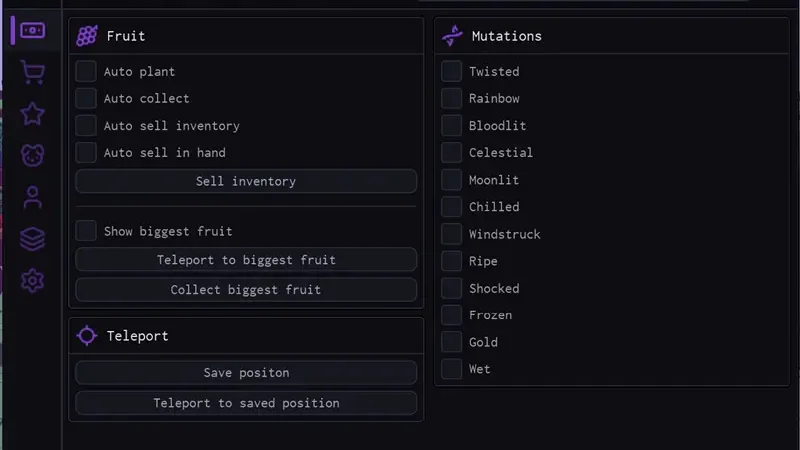
Task: Open the player profile sidebar tab
Action: click(32, 197)
